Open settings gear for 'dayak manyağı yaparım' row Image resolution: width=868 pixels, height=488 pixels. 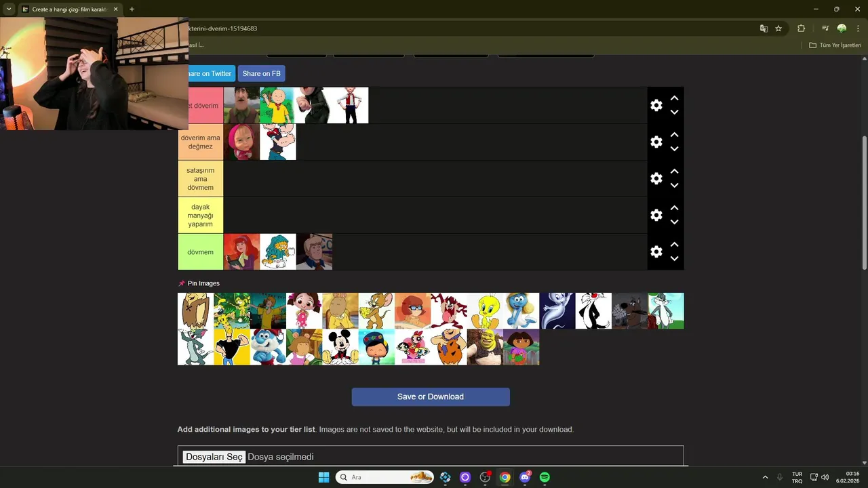[656, 215]
